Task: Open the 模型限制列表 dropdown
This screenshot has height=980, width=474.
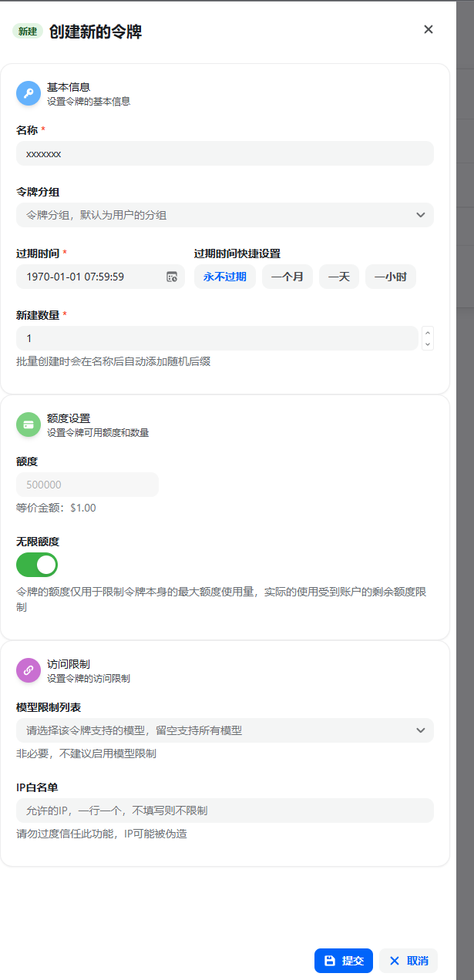Action: tap(225, 730)
